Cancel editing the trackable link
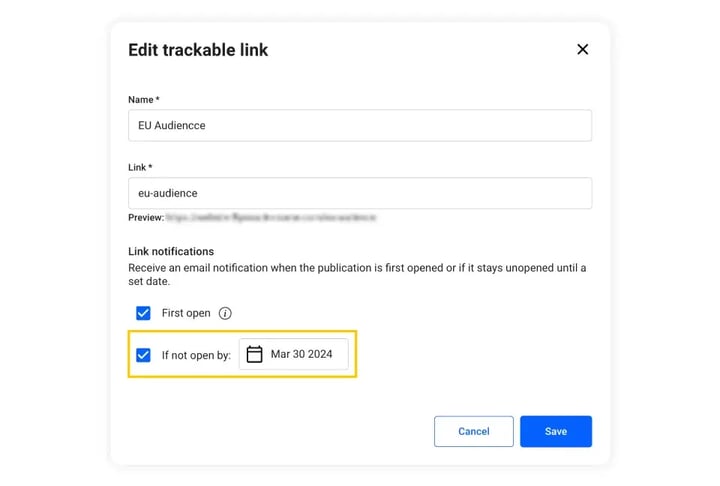This screenshot has height=486, width=720. point(474,431)
